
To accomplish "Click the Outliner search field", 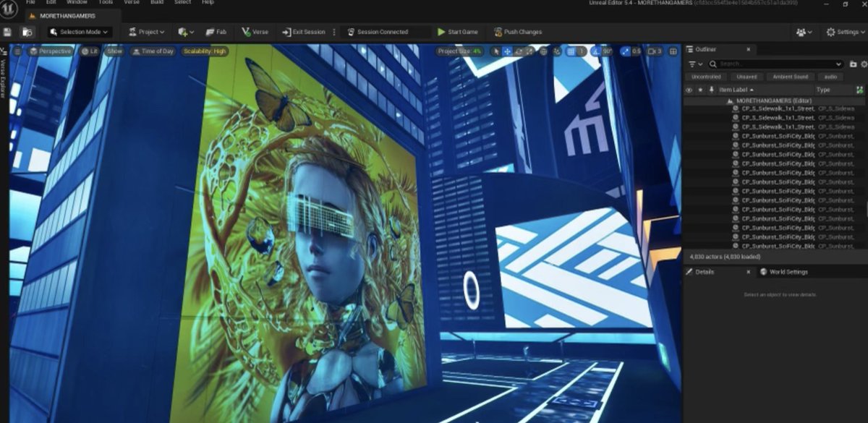I will [x=776, y=64].
